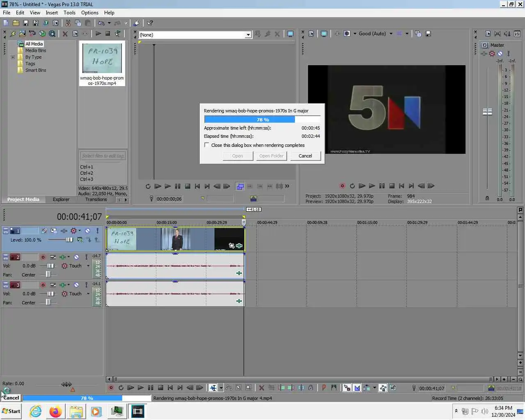Click Make Compositing Child icon on track 1
525x420 pixels.
89,240
